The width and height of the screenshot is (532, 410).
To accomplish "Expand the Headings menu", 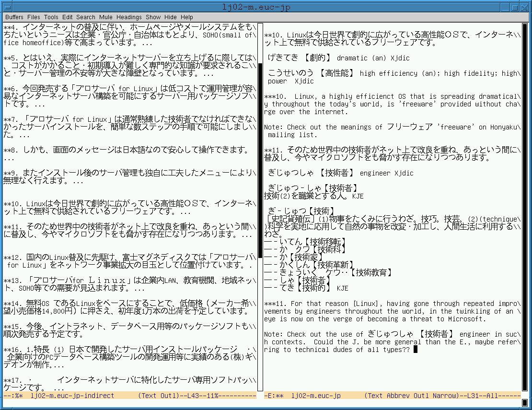I will [x=129, y=17].
